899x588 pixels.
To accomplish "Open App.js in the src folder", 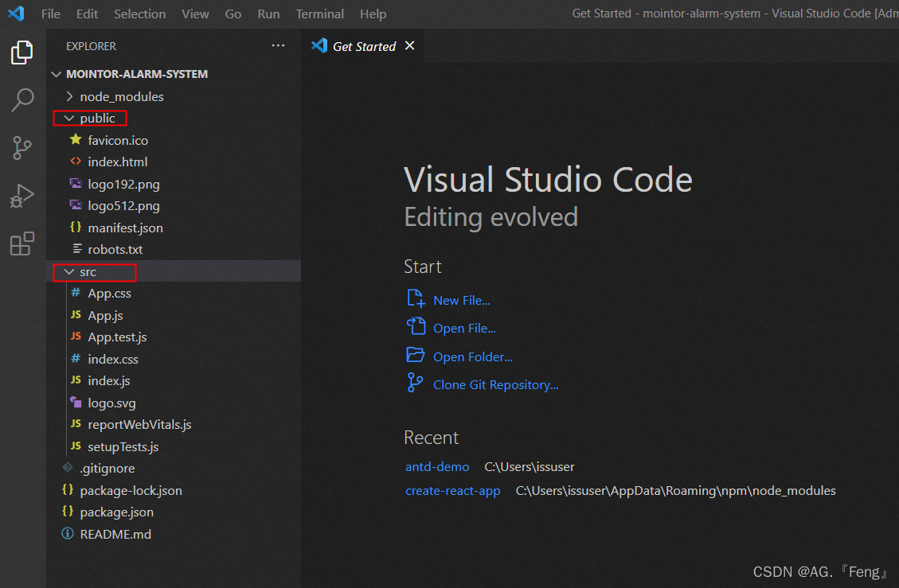I will click(x=105, y=316).
